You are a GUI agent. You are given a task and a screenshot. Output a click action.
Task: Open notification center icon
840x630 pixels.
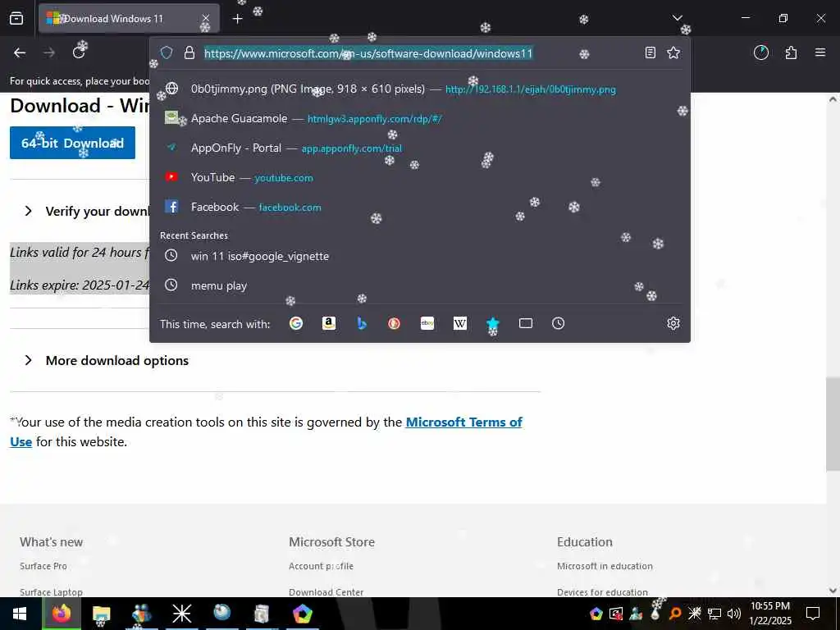(813, 614)
